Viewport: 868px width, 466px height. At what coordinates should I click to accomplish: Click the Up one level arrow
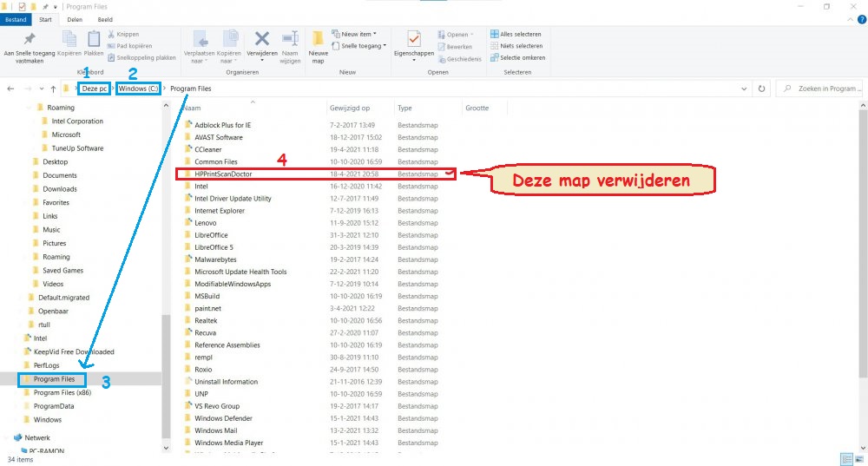53,89
